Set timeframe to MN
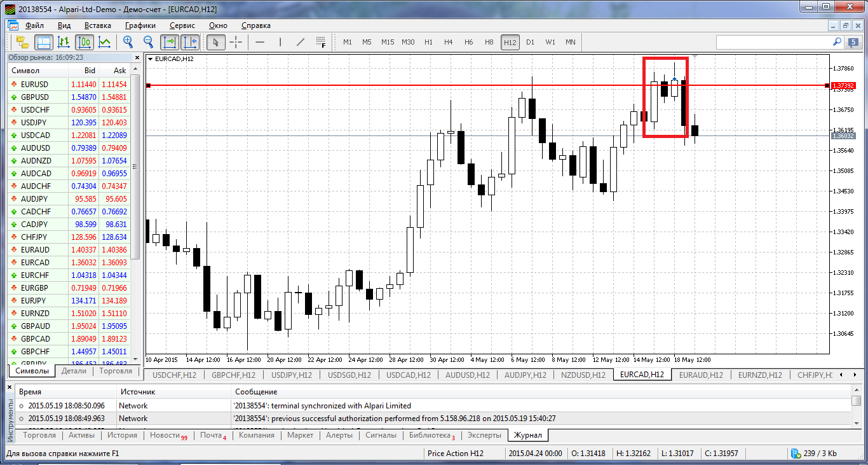 (571, 42)
